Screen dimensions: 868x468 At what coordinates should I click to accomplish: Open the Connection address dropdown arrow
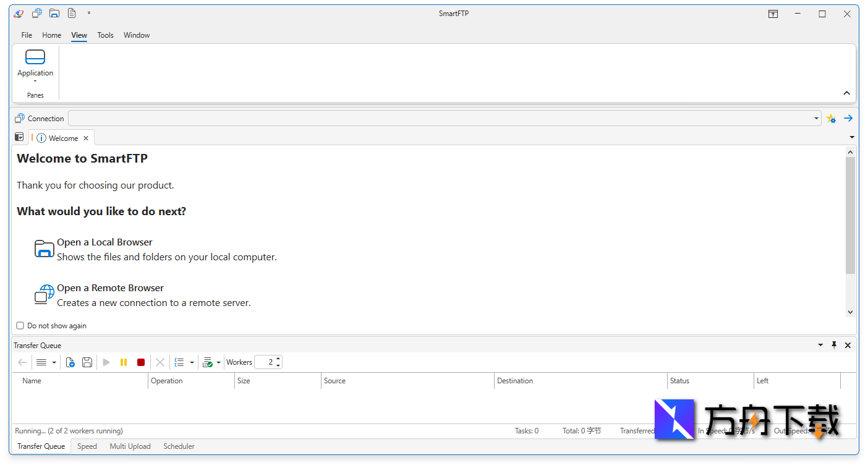coord(816,119)
